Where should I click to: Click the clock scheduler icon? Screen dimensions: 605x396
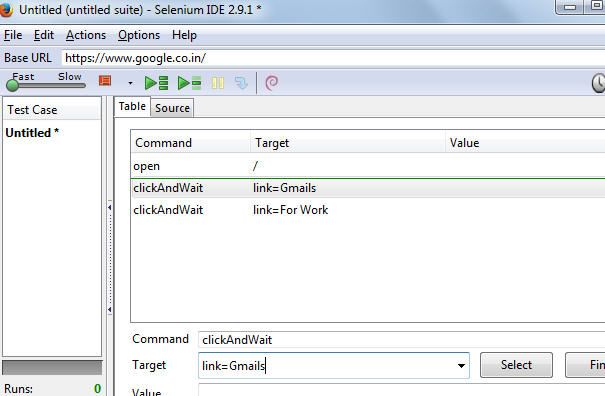point(598,83)
